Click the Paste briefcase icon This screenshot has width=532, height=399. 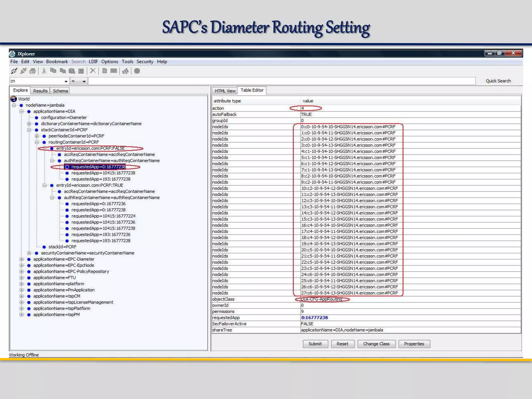tap(72, 71)
